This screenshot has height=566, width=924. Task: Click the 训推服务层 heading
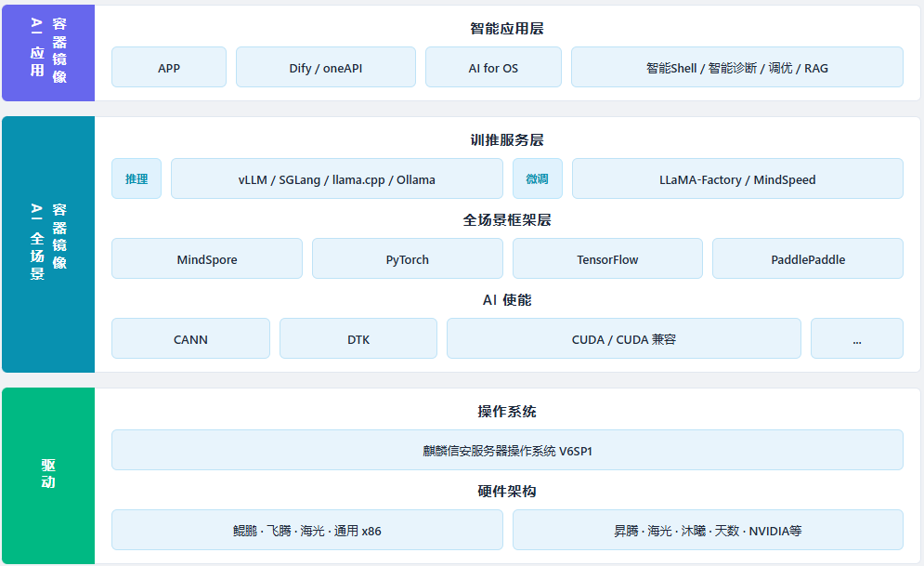click(x=507, y=139)
